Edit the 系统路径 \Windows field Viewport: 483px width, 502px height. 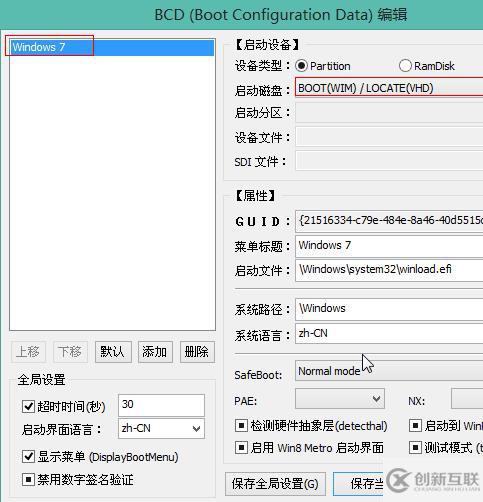pos(389,309)
